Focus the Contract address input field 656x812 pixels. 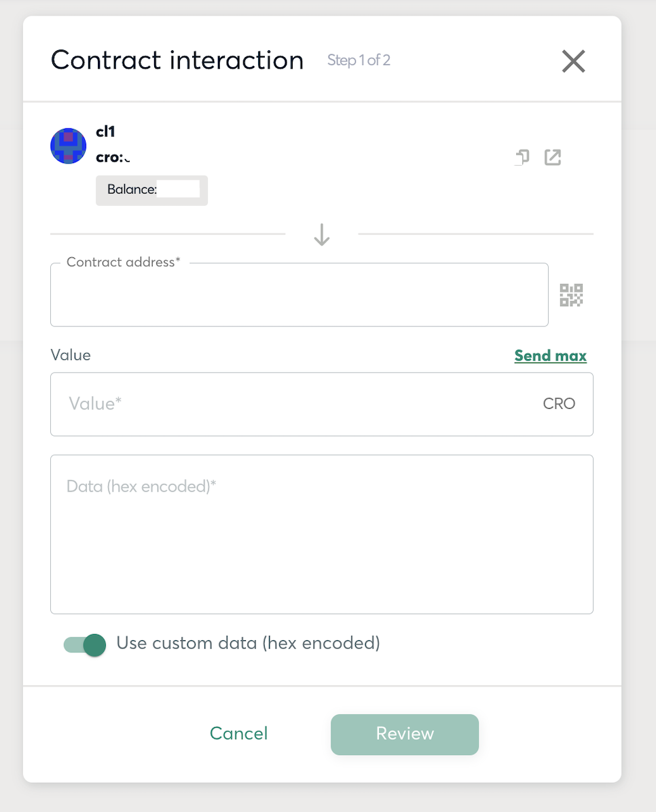[x=299, y=295]
